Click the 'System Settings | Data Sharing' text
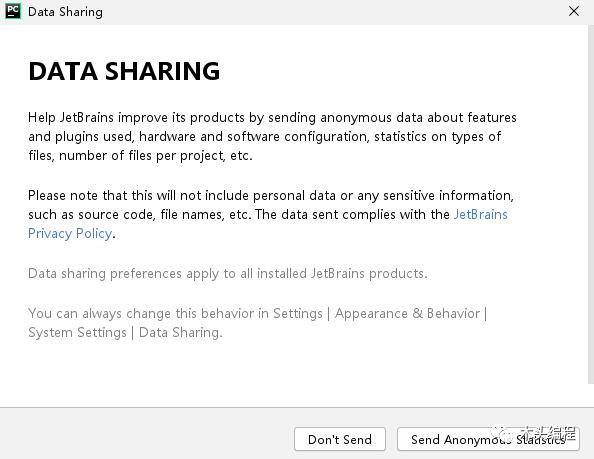The height and width of the screenshot is (459, 594). (125, 333)
